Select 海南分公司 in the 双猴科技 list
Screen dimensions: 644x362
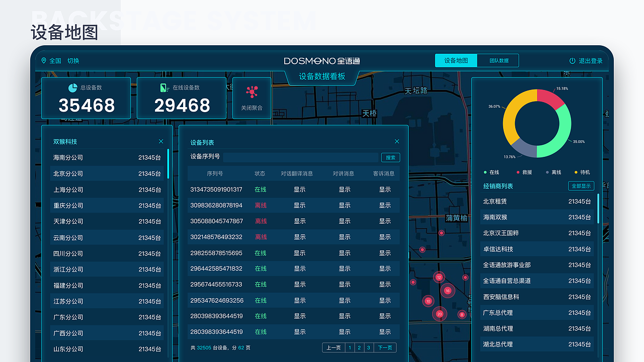[x=107, y=157]
